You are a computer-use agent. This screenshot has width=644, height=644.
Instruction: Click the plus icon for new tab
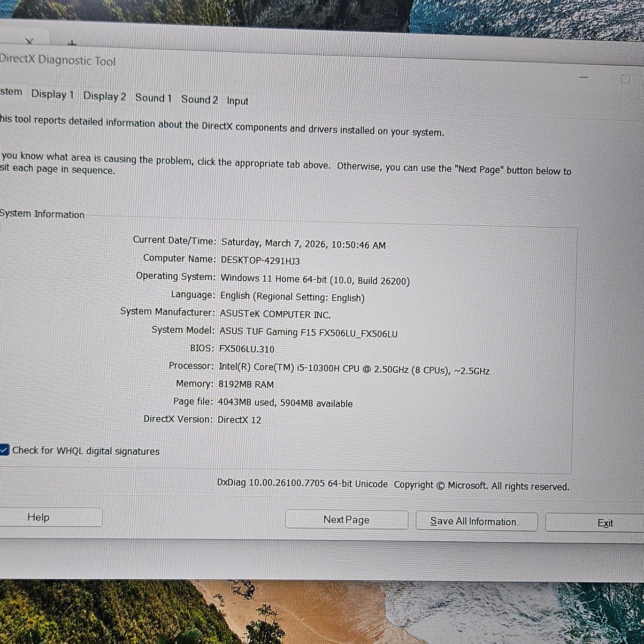coord(72,43)
